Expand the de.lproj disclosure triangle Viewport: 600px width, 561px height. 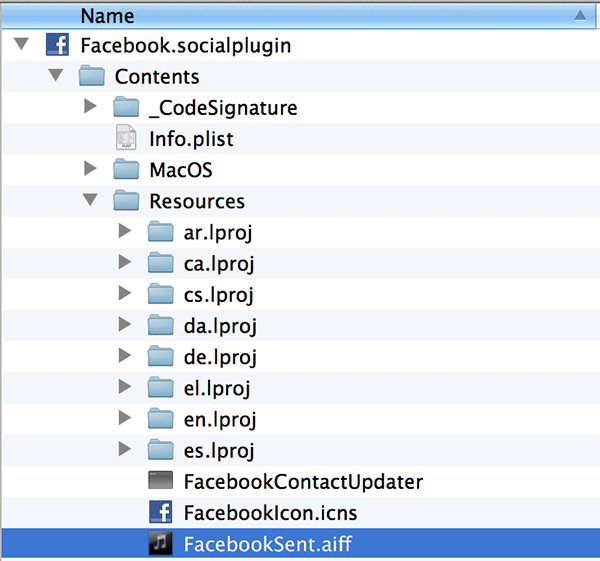(x=125, y=356)
